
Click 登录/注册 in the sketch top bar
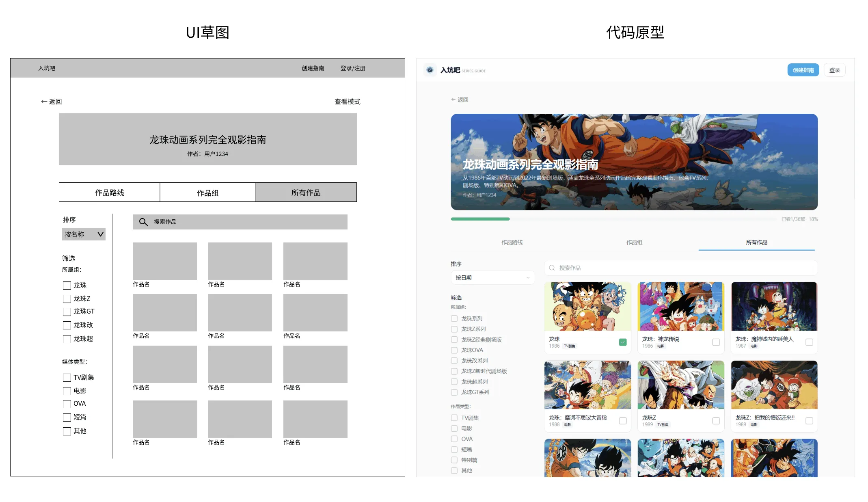click(x=353, y=68)
